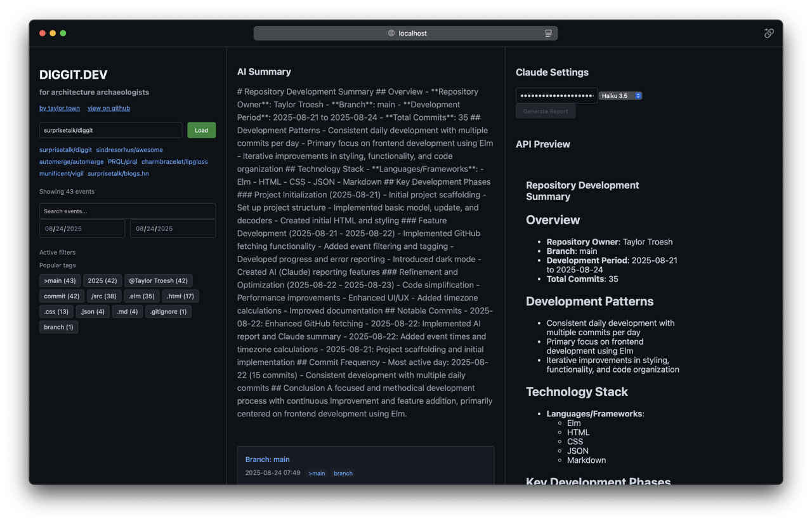Screen dimensions: 812x523
Task: Open the 'view on github' link
Action: [x=108, y=108]
